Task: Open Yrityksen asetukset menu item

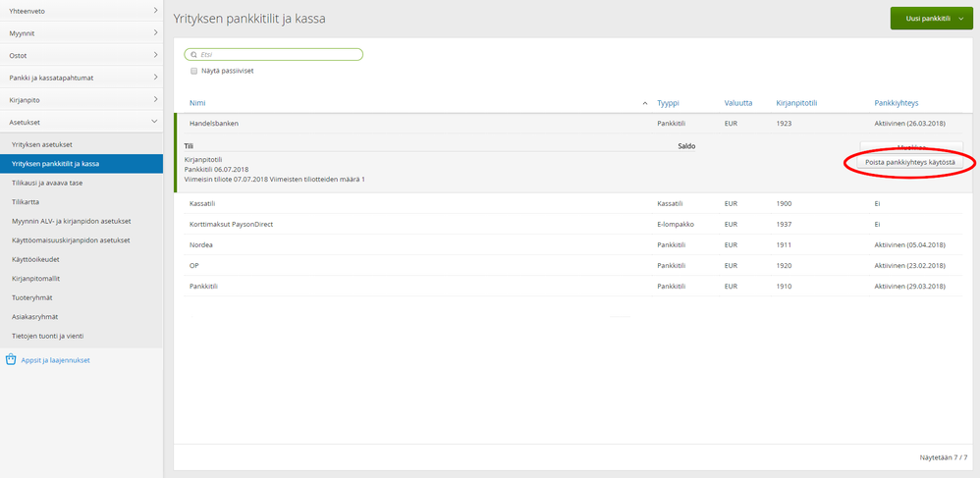Action: [x=41, y=144]
